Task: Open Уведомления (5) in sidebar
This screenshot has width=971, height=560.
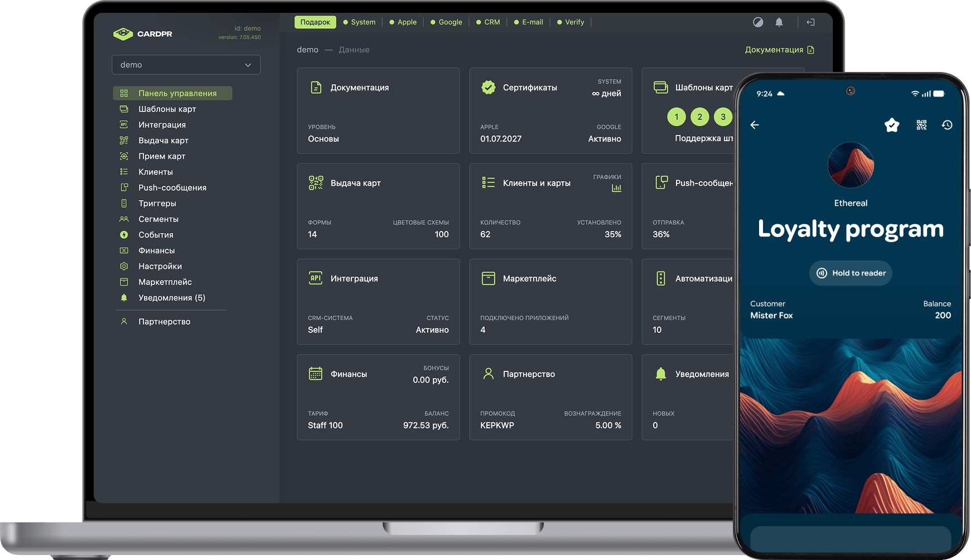Action: 171,298
